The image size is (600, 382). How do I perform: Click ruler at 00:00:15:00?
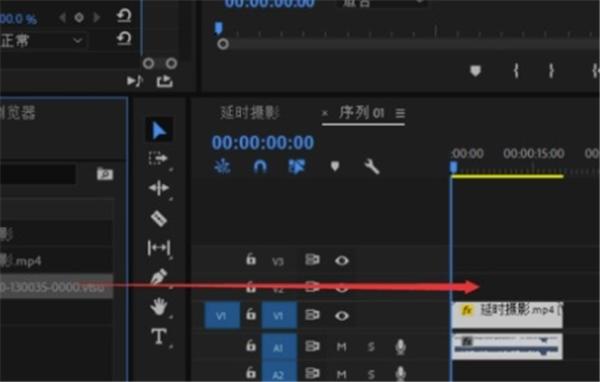point(533,153)
